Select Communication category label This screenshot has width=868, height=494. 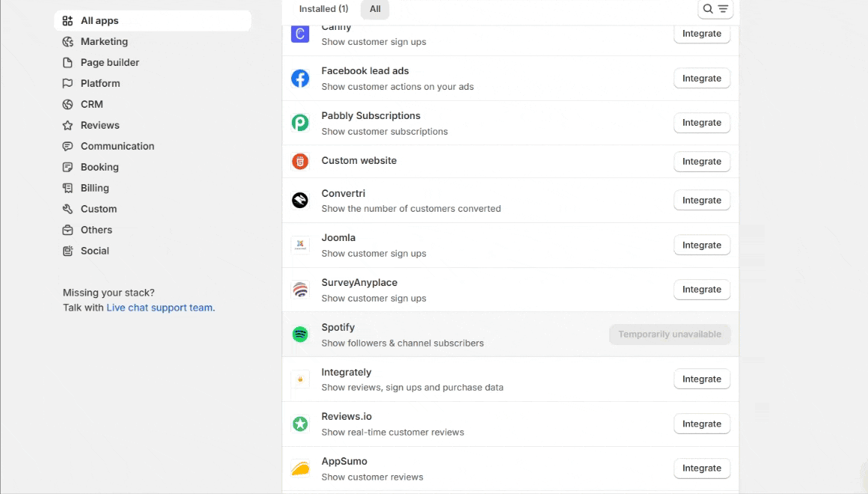[x=117, y=146]
